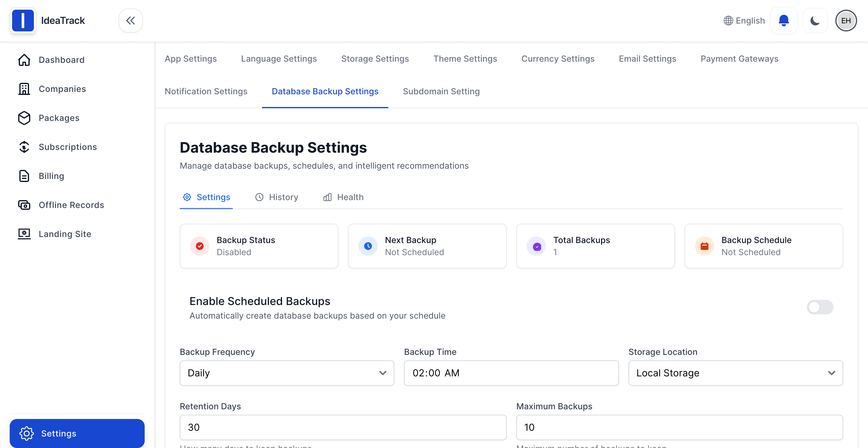The width and height of the screenshot is (868, 448).
Task: Open Storage Location dropdown
Action: click(x=735, y=373)
